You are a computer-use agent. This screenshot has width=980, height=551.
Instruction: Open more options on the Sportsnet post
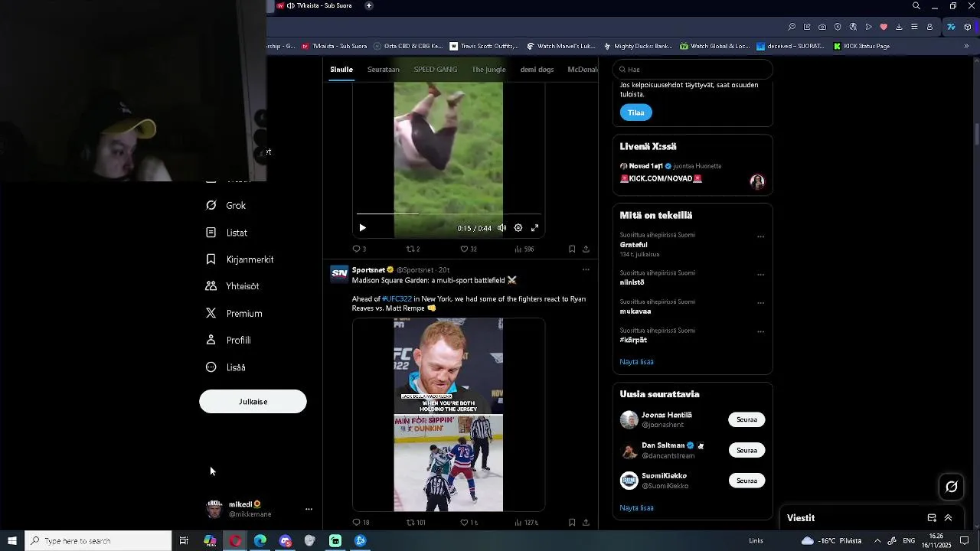(586, 269)
